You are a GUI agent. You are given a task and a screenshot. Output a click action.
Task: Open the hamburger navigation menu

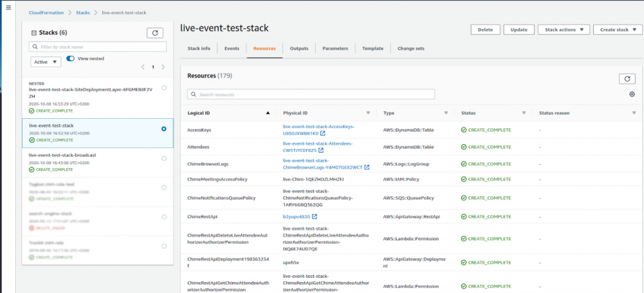8,7
